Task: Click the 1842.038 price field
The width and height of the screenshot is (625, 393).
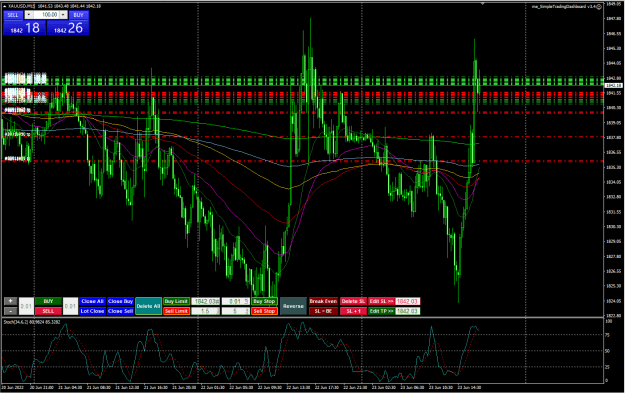Action: [x=206, y=301]
